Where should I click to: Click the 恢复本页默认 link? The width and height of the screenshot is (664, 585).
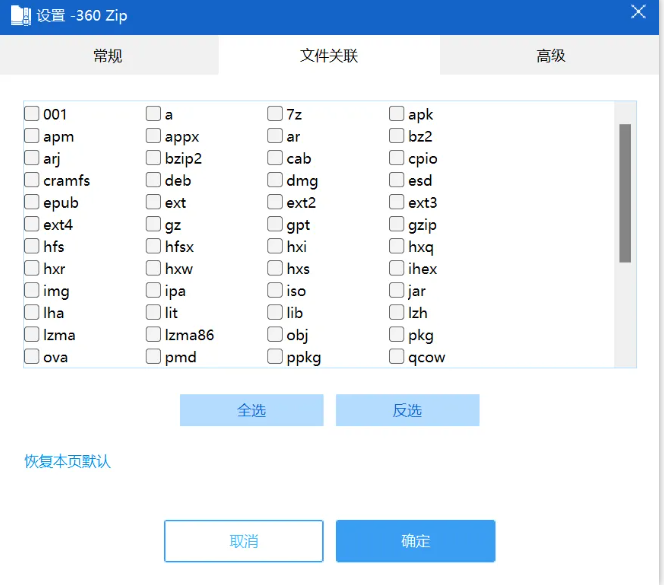tap(67, 461)
